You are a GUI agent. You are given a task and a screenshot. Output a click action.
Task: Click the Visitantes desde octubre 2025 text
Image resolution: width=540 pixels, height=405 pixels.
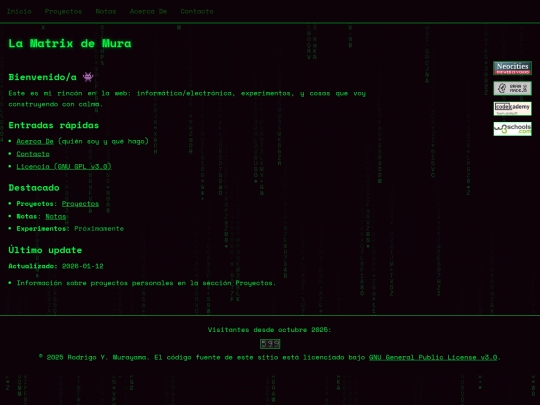[x=269, y=330]
